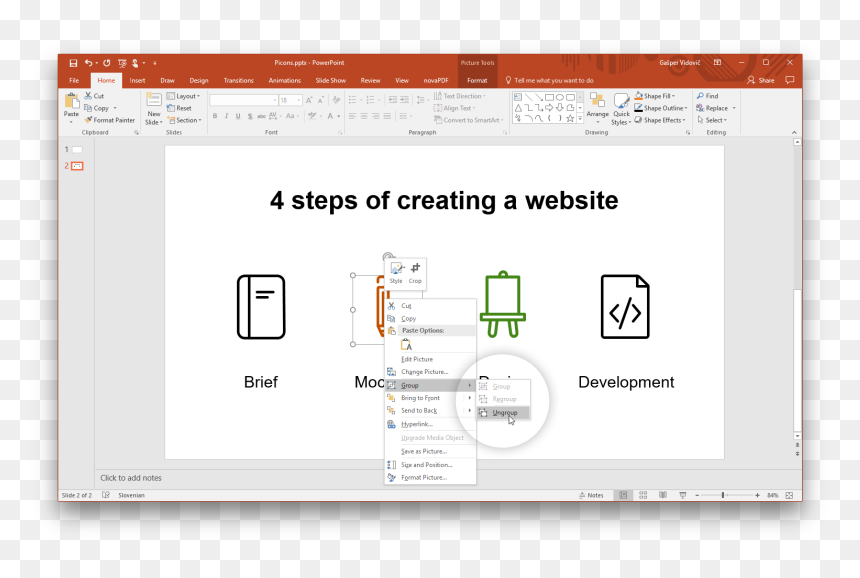Click Ribbon Display Options icon in title bar

pyautogui.click(x=717, y=63)
